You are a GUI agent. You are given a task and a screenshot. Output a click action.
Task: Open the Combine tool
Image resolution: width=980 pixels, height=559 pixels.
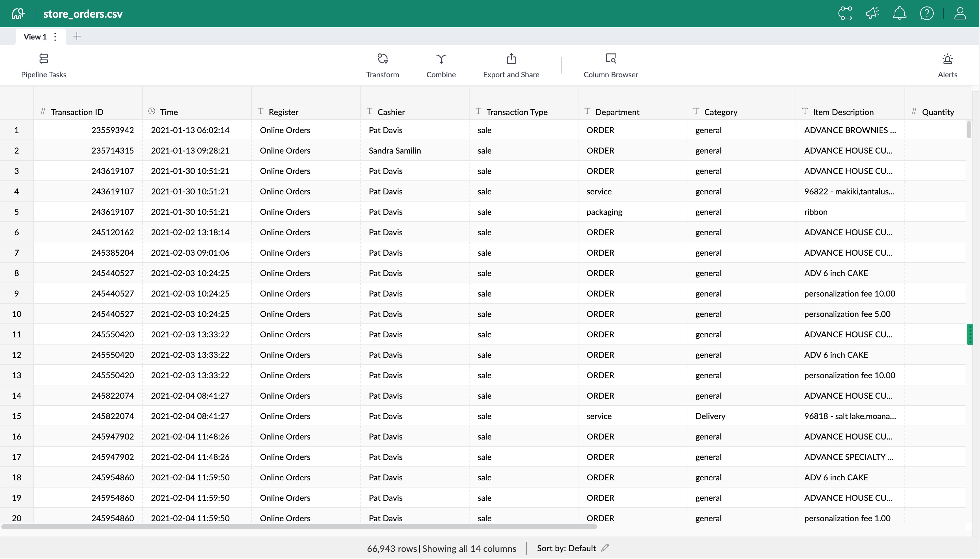click(441, 65)
